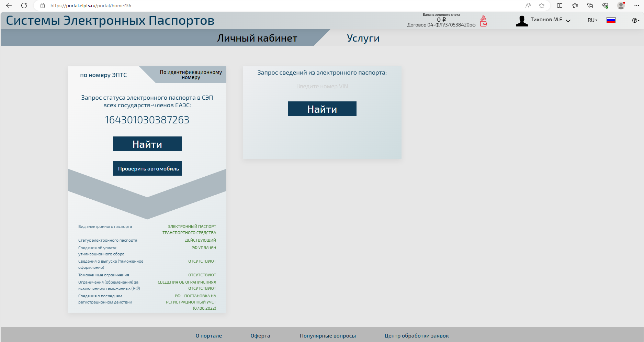
Task: Select the по номеру ЭПТС tab
Action: [x=103, y=75]
